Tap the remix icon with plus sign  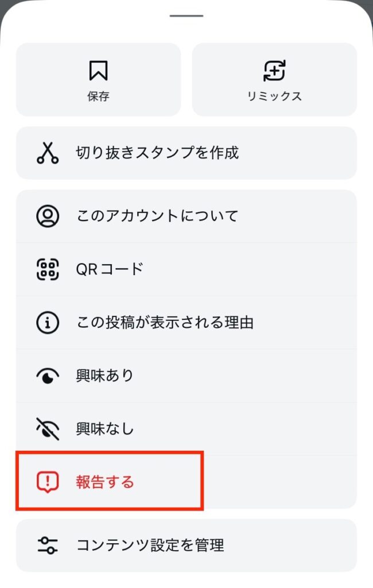pos(274,71)
